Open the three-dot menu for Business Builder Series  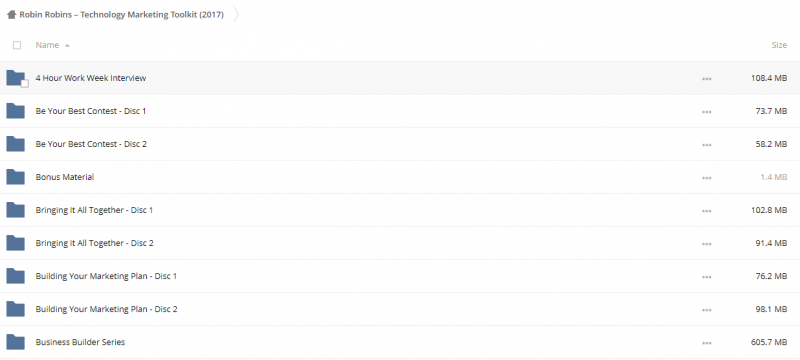click(x=707, y=343)
